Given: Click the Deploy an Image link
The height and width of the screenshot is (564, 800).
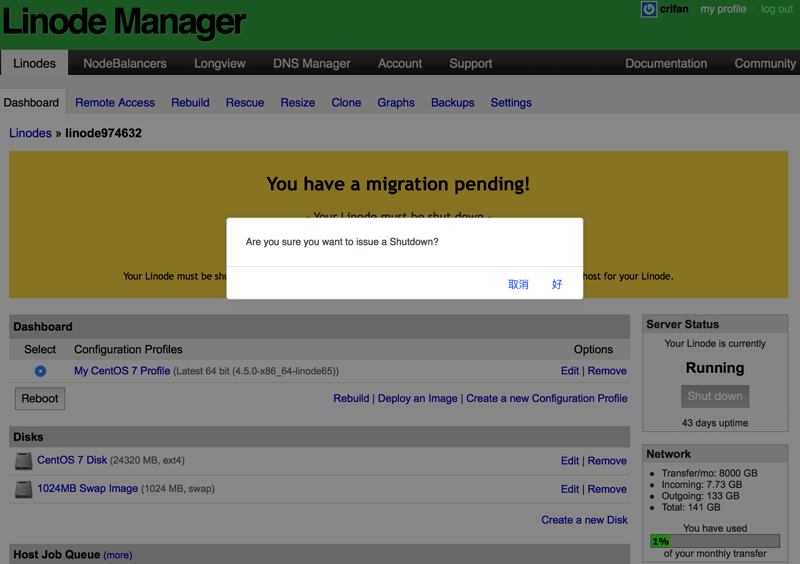Looking at the screenshot, I should (417, 399).
